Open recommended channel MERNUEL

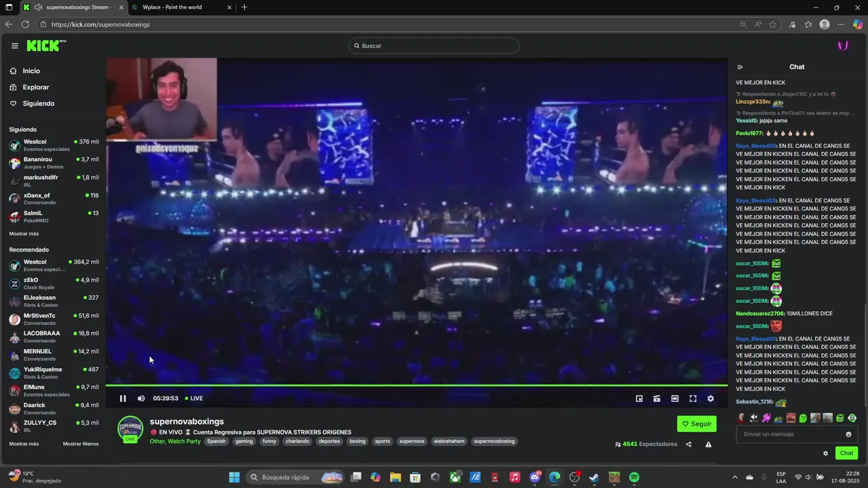pyautogui.click(x=54, y=354)
